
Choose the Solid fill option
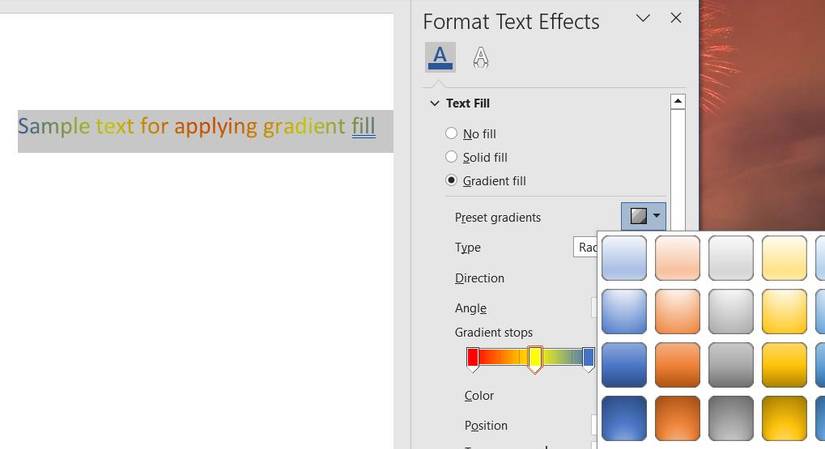[x=452, y=157]
